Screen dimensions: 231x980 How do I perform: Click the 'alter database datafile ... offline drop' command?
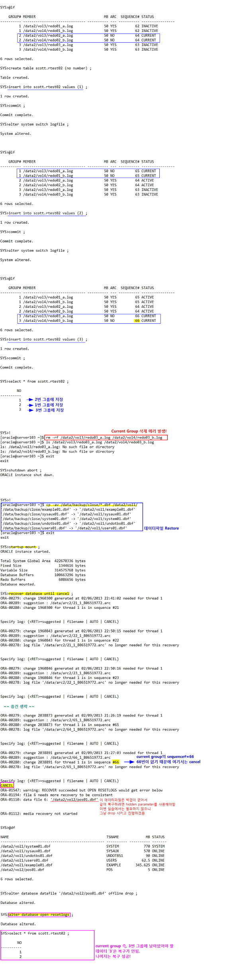(73, 894)
